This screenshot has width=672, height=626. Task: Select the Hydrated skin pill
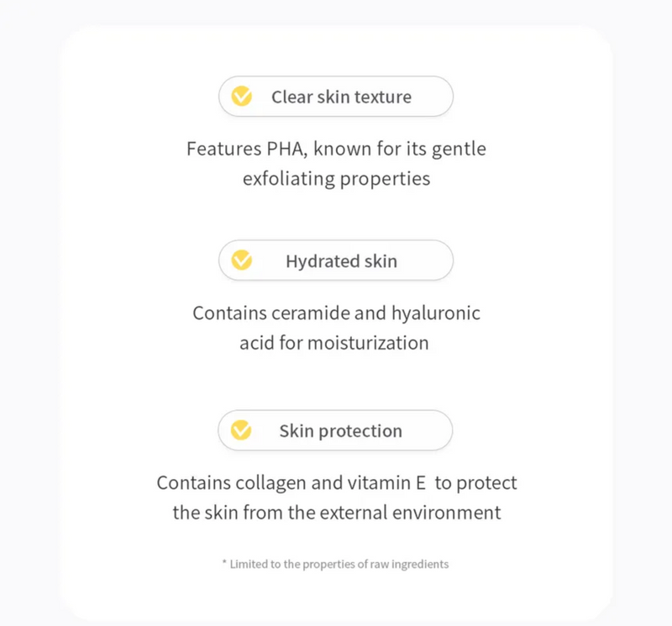pyautogui.click(x=336, y=260)
